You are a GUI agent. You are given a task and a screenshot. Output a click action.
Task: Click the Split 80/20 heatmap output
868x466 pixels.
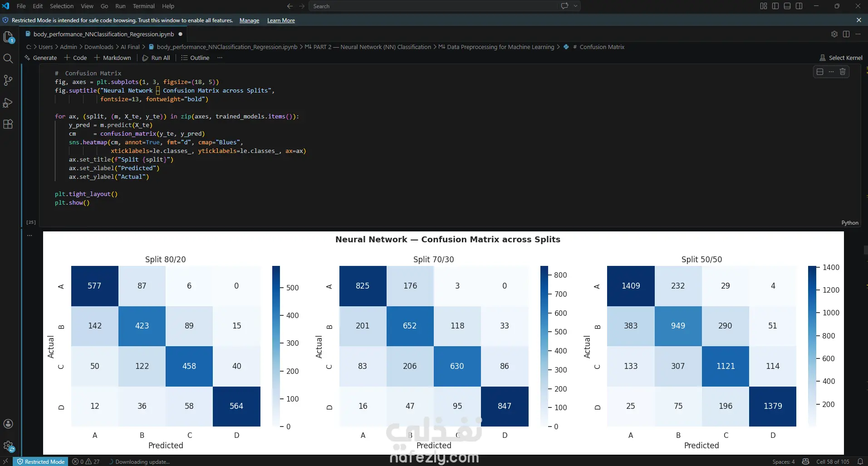pos(166,346)
